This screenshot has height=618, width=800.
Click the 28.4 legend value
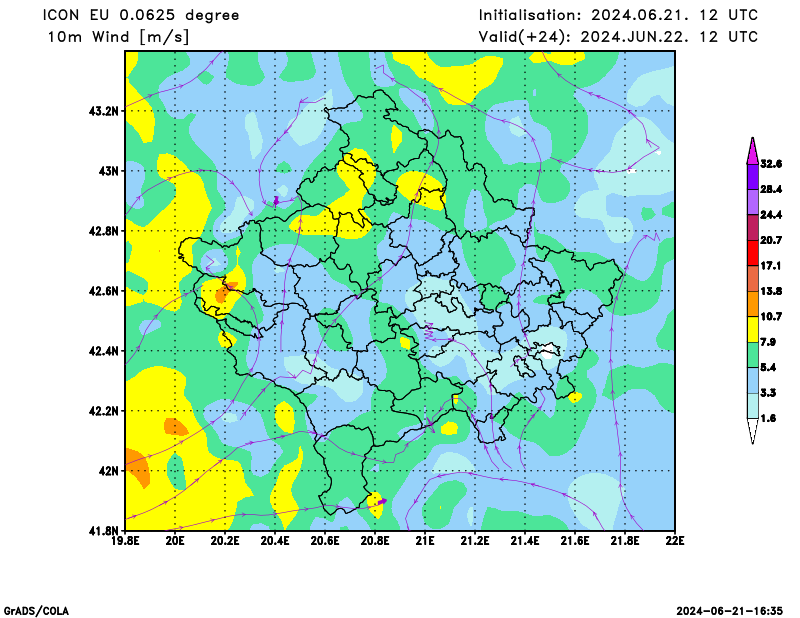click(771, 189)
